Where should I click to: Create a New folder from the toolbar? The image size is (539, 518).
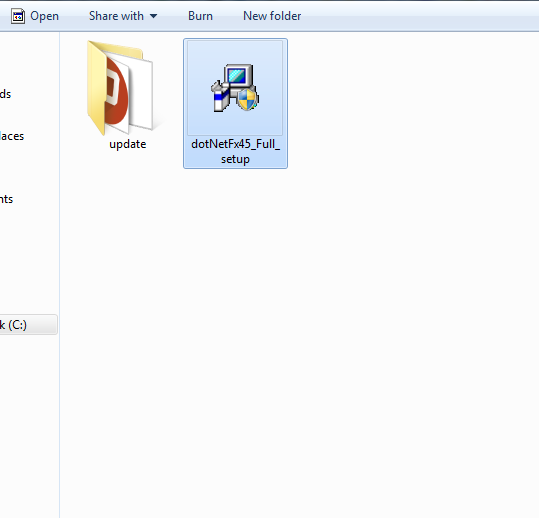(x=272, y=16)
